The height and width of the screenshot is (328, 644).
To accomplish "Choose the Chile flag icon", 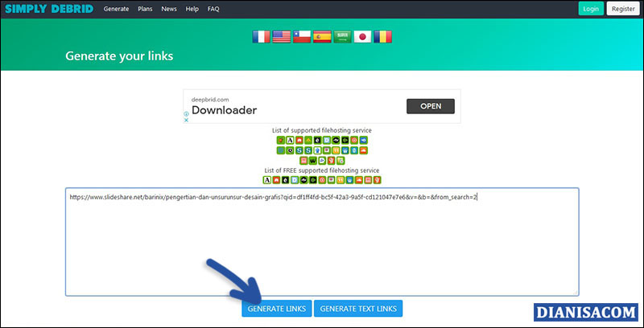I will tap(302, 36).
